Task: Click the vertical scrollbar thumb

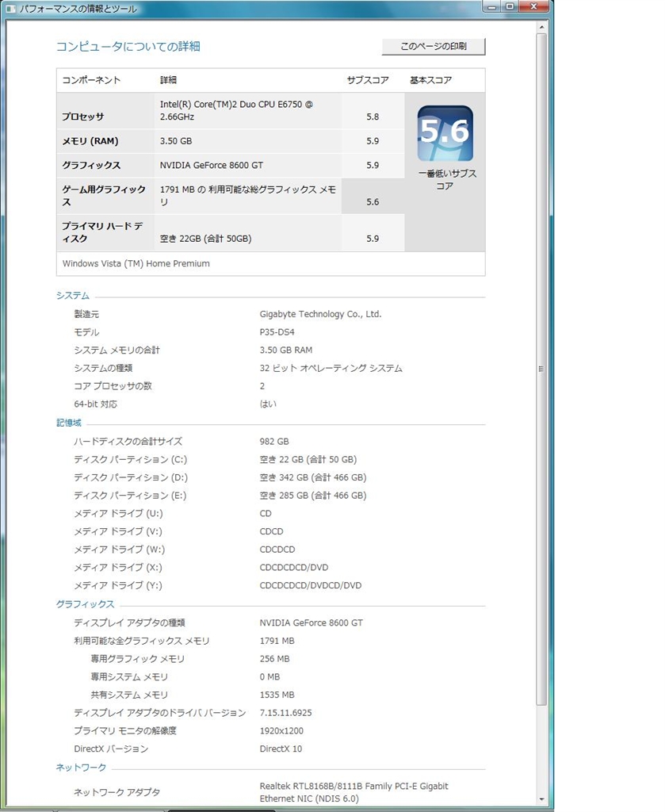Action: click(541, 370)
